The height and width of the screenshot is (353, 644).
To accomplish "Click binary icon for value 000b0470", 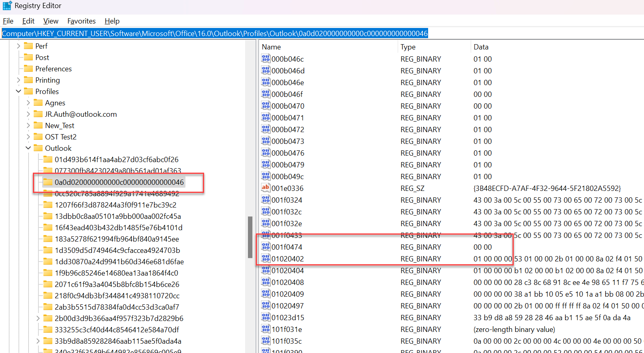I will [x=266, y=106].
